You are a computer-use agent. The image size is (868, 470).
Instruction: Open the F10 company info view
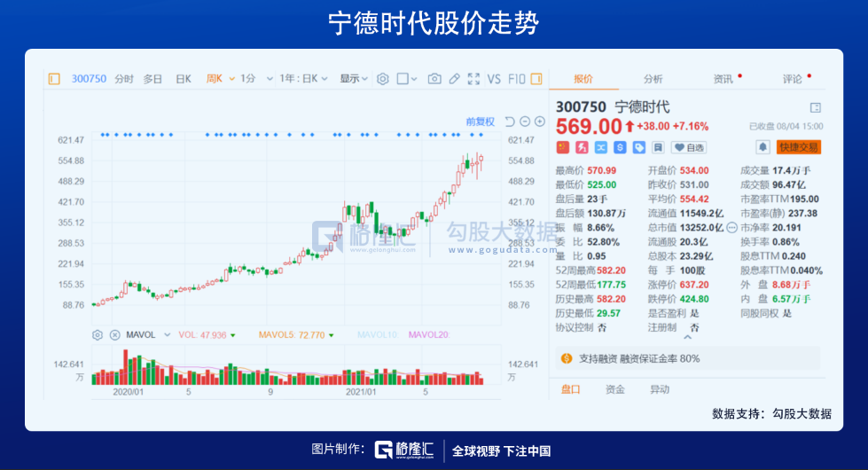coord(517,79)
